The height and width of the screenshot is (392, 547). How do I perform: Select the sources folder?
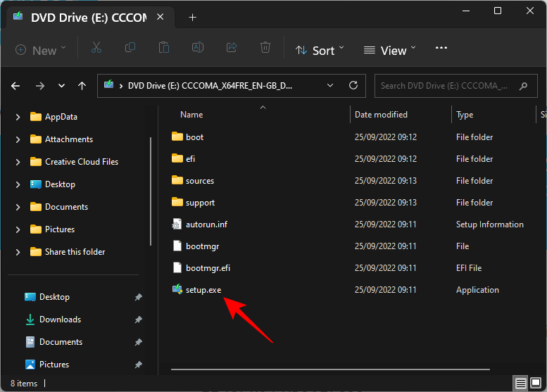pyautogui.click(x=199, y=181)
